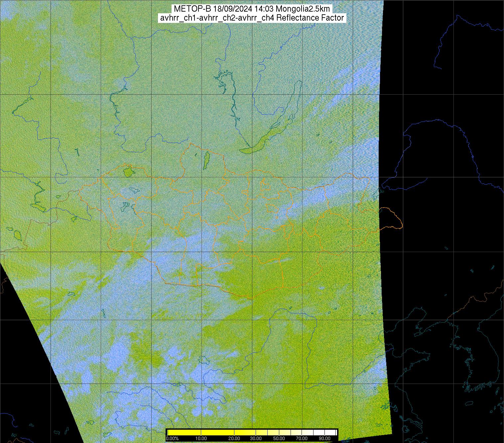Click the '90.00' color bar label
This screenshot has height=443, width=504.
pos(324,439)
